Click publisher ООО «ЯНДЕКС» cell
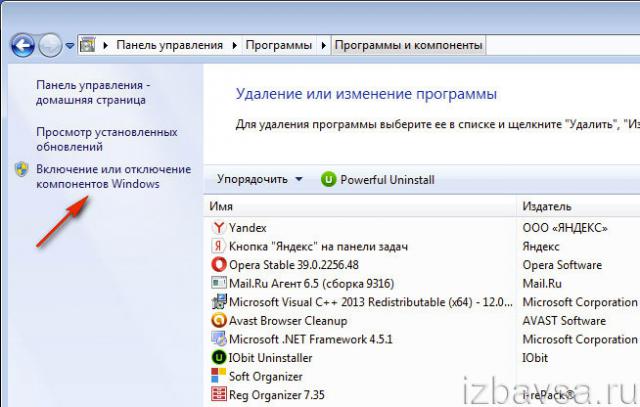 [x=565, y=228]
